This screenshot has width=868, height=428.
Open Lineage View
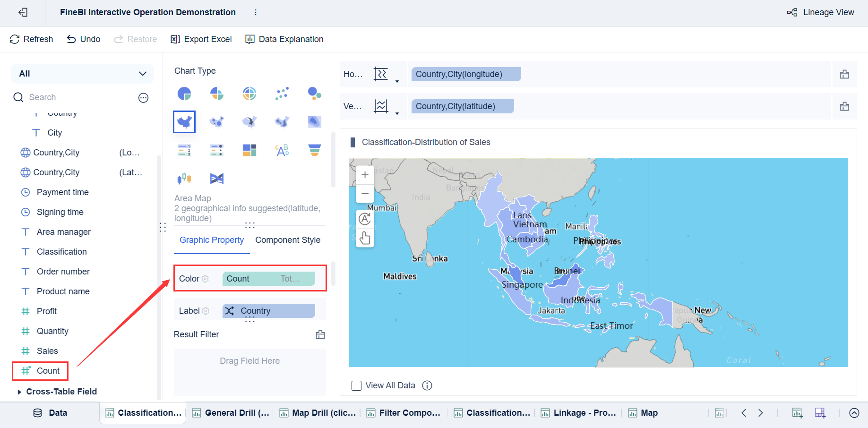point(821,12)
